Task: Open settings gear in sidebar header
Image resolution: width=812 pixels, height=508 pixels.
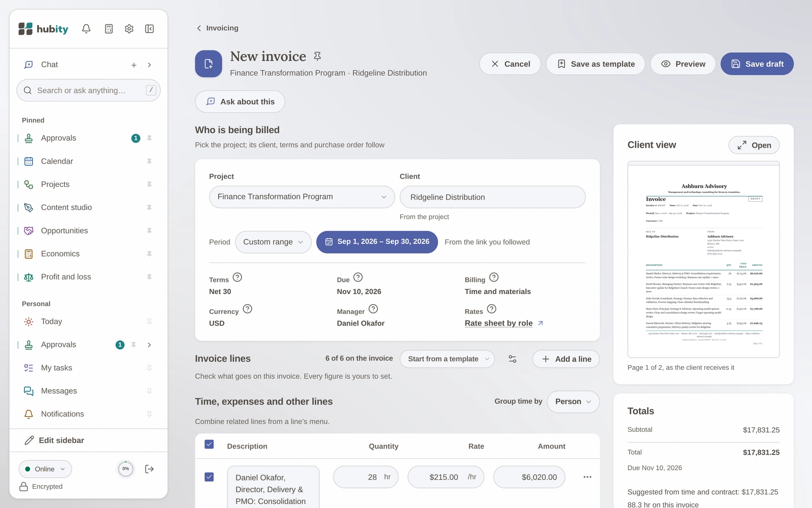Action: coord(129,29)
